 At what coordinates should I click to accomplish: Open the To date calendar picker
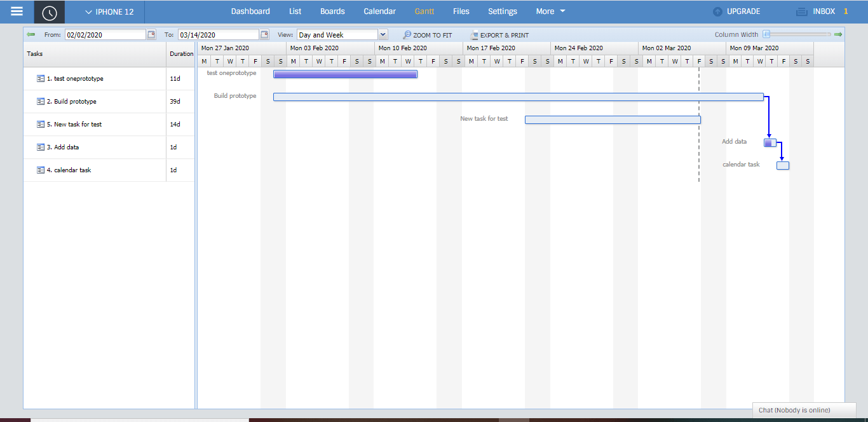pyautogui.click(x=264, y=35)
